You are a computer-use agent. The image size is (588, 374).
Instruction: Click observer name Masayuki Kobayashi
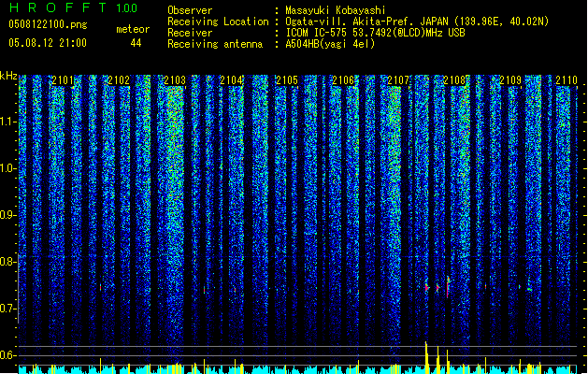(x=336, y=10)
